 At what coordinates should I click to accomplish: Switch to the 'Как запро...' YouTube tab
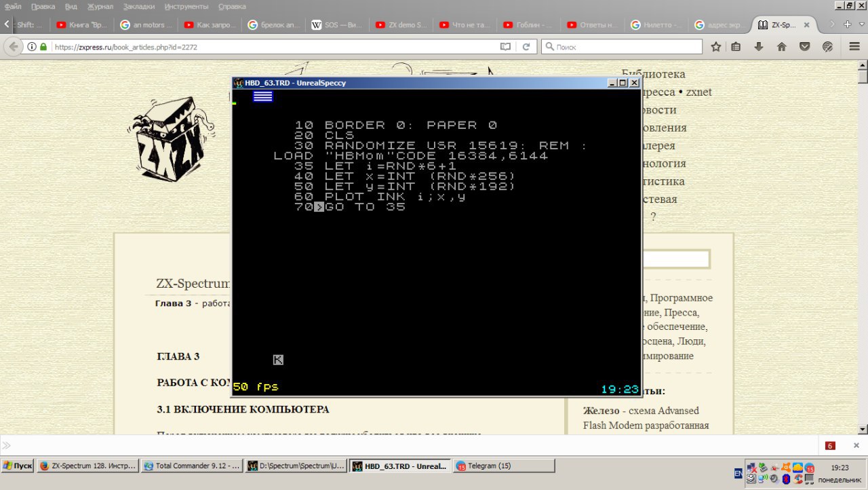coord(210,25)
